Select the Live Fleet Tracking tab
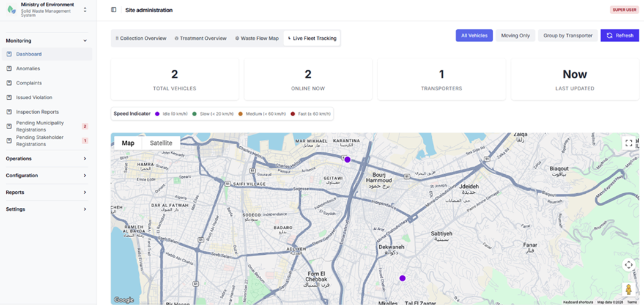Viewport: 644px width, 305px height. pyautogui.click(x=312, y=38)
